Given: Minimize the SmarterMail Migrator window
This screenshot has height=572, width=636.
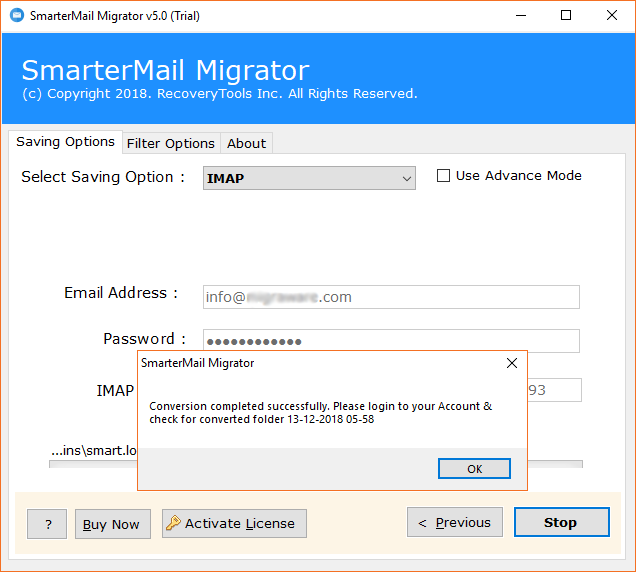Looking at the screenshot, I should 521,16.
